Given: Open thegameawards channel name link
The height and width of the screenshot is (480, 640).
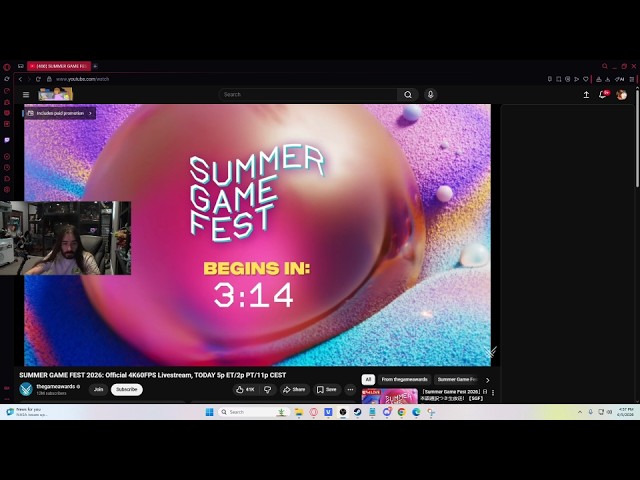Looking at the screenshot, I should 56,386.
